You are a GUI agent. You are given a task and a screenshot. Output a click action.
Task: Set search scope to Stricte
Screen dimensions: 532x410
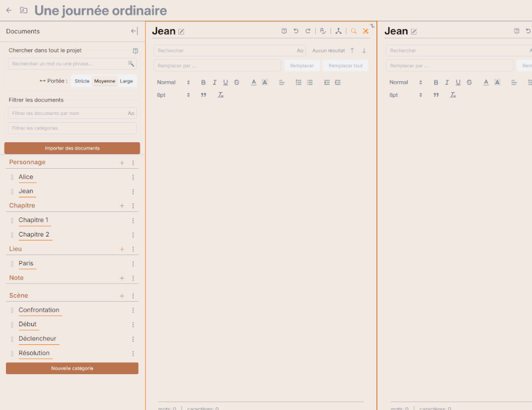82,81
